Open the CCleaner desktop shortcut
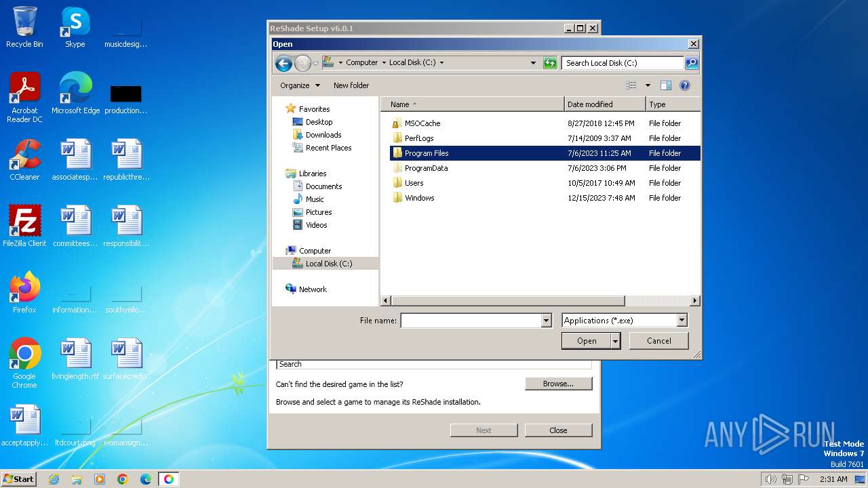 coord(24,160)
